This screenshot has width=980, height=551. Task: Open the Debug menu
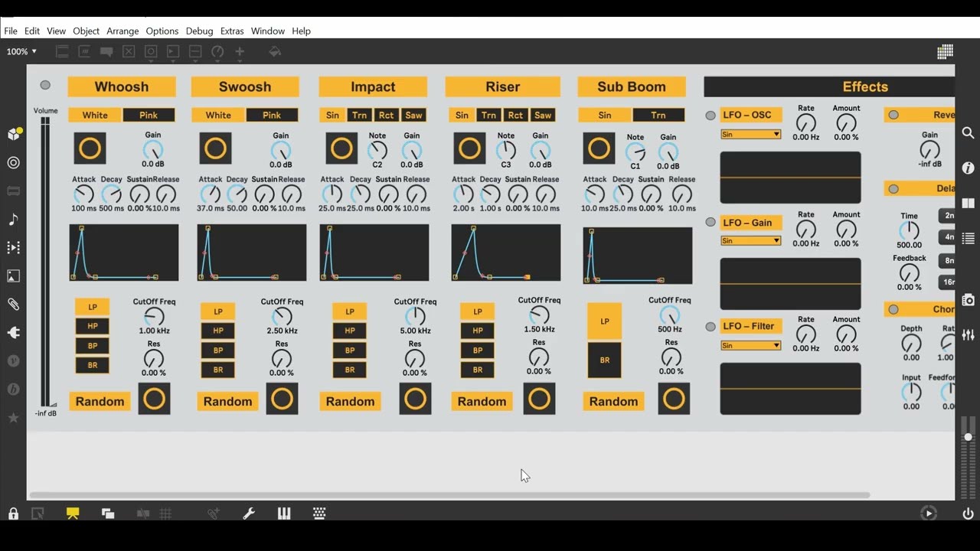(x=199, y=31)
